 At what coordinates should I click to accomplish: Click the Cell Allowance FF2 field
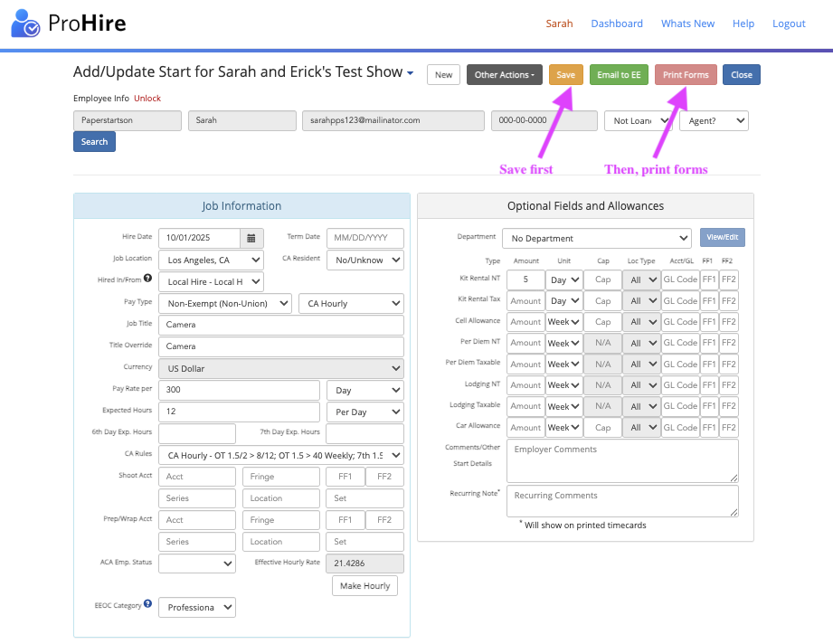[729, 322]
